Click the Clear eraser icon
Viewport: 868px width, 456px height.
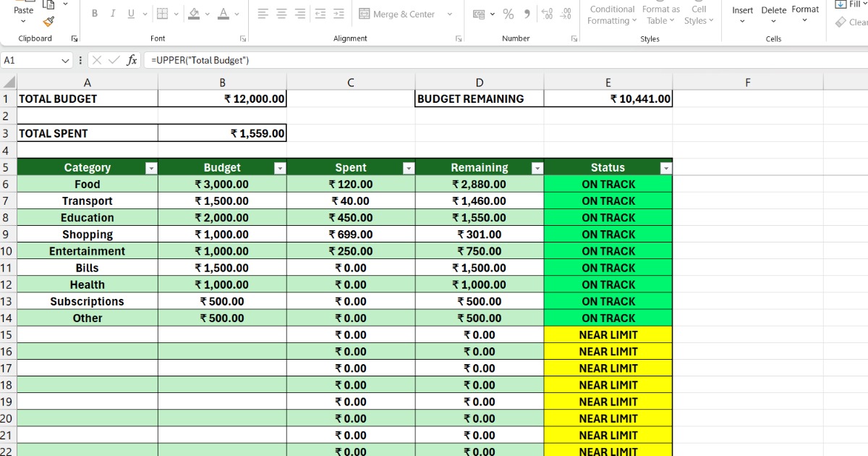[841, 22]
